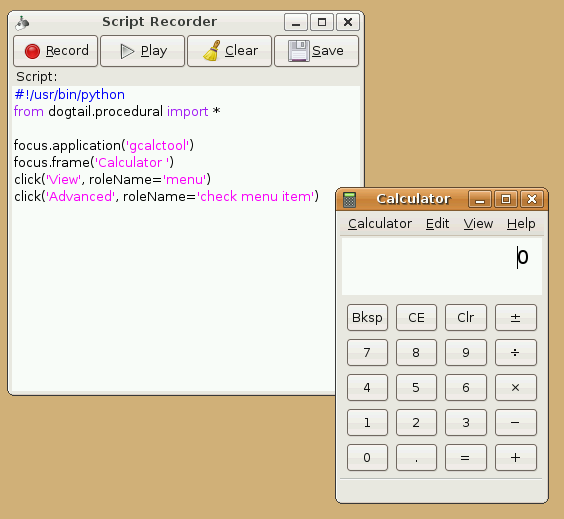Click the focus.application('gcalctool') line
Viewport: 564px width, 519px height.
click(104, 145)
